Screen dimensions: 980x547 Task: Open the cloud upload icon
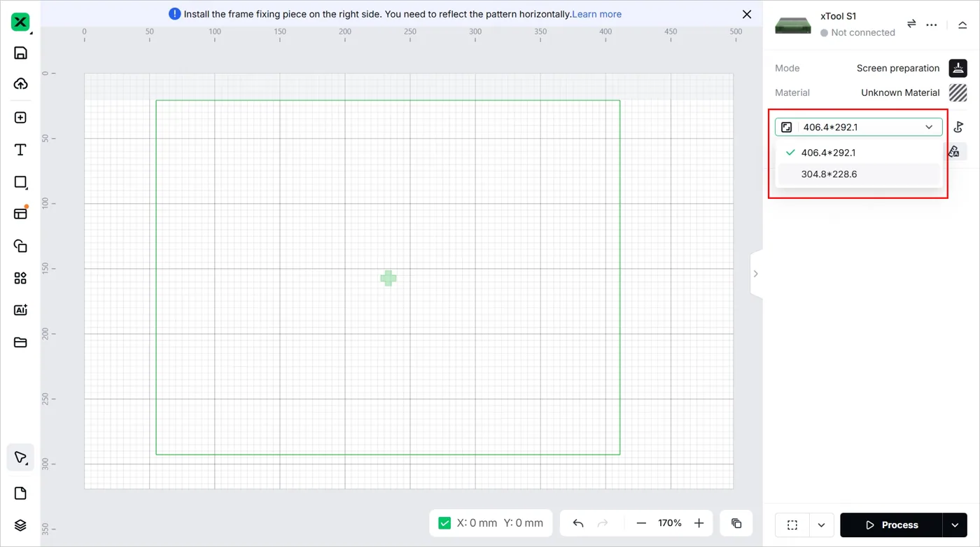coord(20,84)
